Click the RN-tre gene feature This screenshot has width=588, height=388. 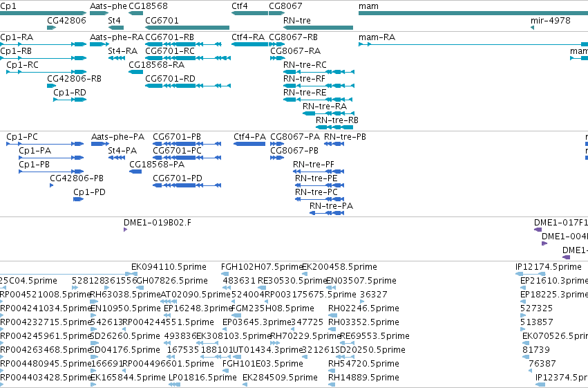point(318,28)
